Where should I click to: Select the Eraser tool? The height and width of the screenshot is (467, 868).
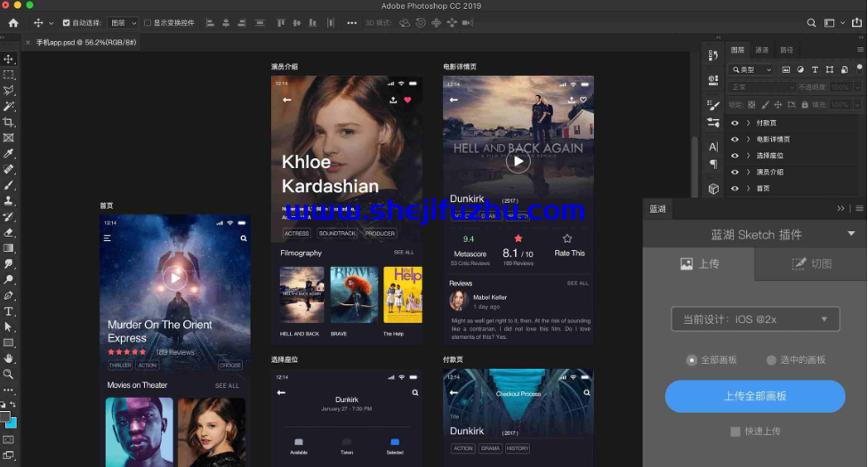[8, 232]
